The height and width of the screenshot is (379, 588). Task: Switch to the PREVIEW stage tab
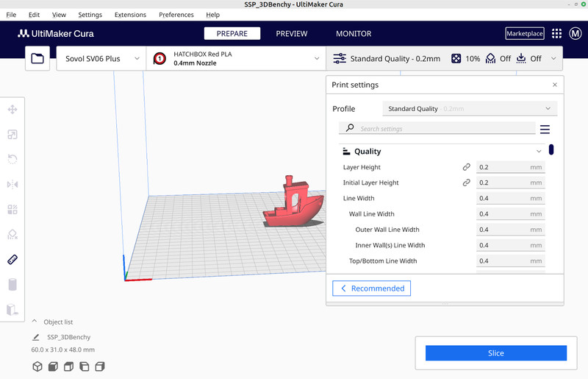coord(292,33)
